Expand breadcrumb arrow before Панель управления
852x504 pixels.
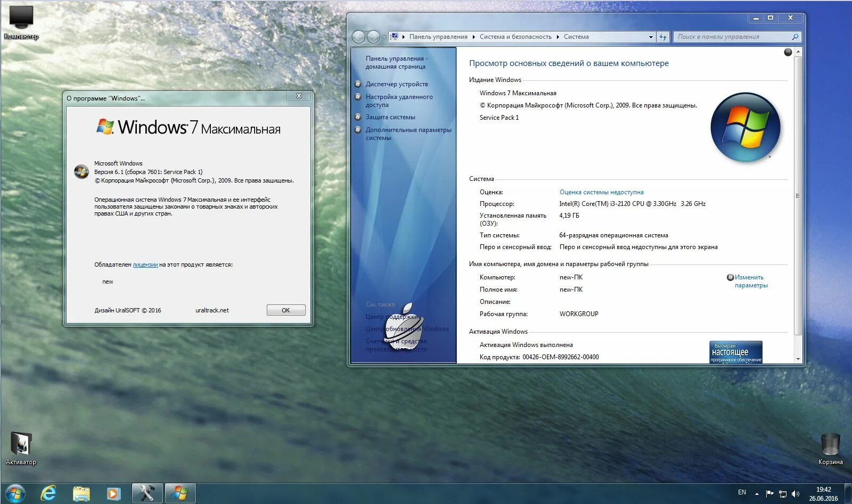(404, 37)
